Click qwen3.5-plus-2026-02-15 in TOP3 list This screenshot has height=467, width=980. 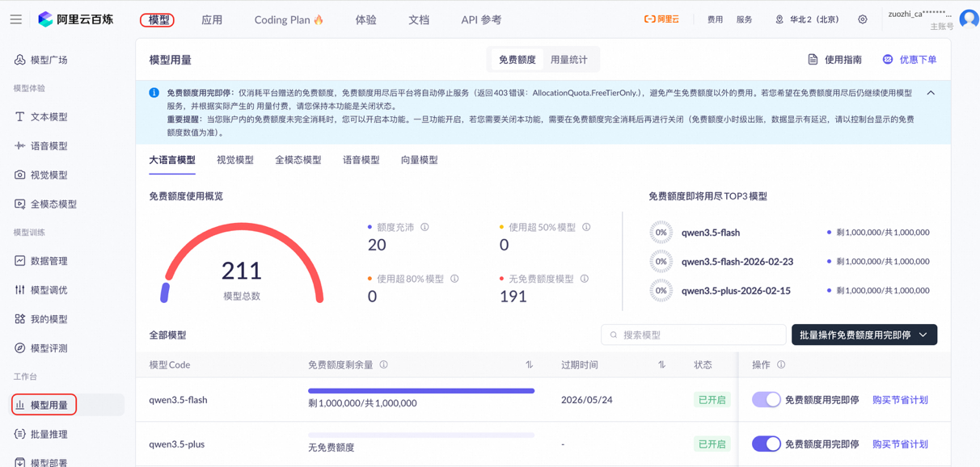pyautogui.click(x=736, y=291)
